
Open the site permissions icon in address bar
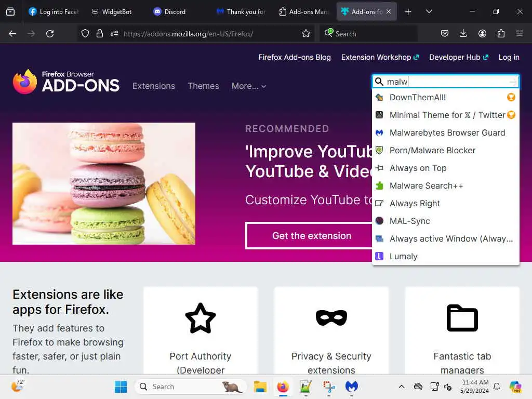click(114, 33)
